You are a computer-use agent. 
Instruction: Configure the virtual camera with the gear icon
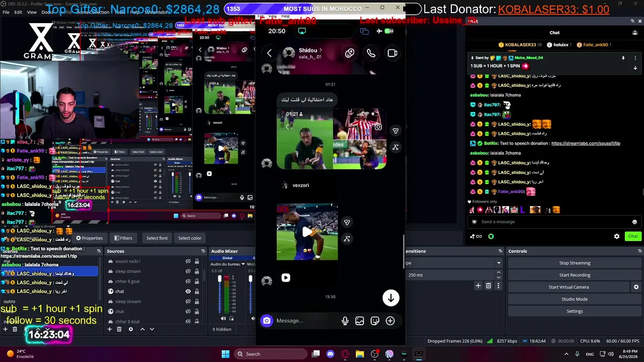coord(636,287)
